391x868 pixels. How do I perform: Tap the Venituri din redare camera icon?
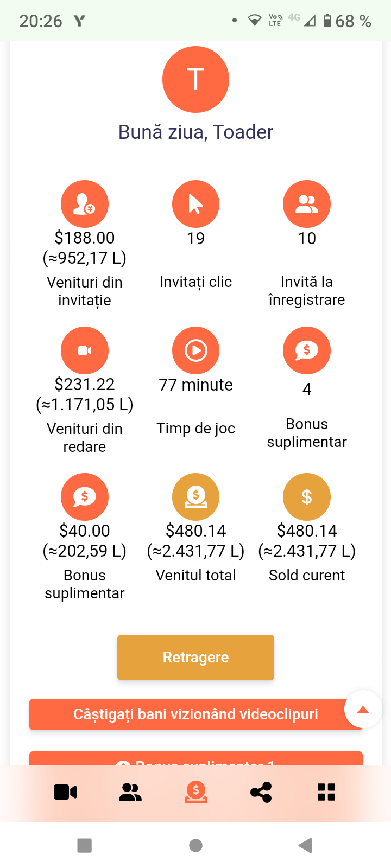pyautogui.click(x=85, y=350)
